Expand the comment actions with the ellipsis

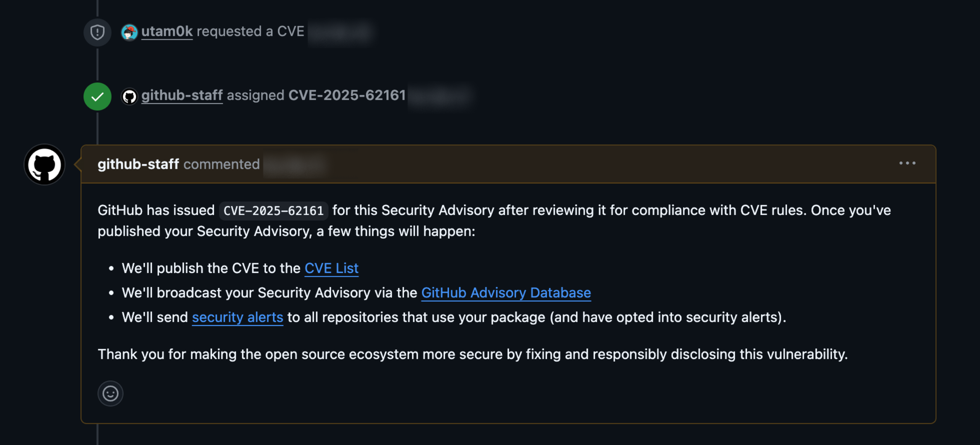pyautogui.click(x=907, y=163)
